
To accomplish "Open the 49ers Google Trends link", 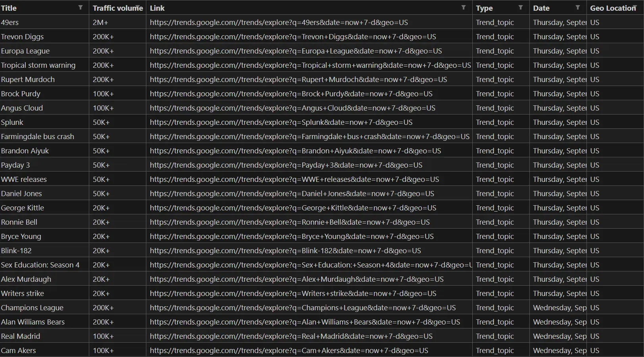I will [278, 23].
